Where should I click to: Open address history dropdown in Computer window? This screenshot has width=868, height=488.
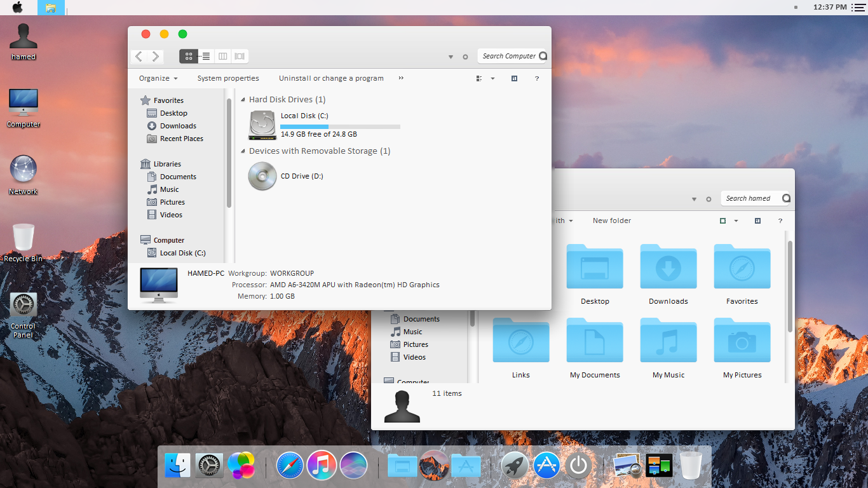451,57
